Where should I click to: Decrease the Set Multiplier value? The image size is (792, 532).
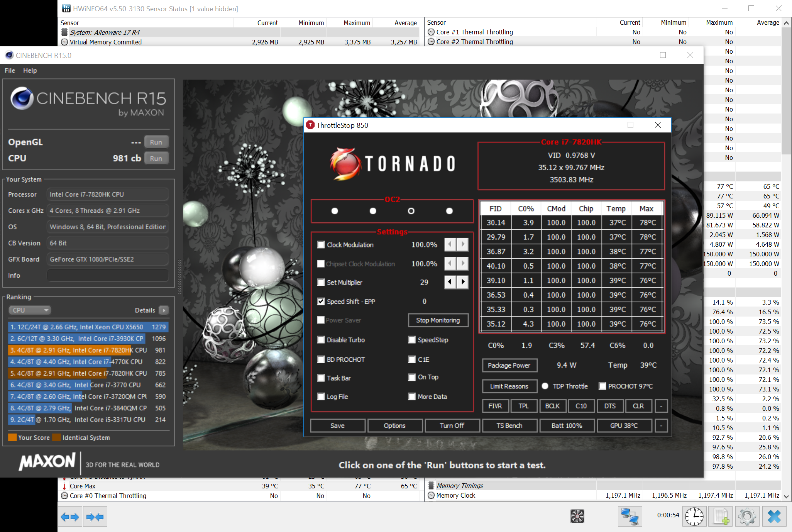(450, 282)
